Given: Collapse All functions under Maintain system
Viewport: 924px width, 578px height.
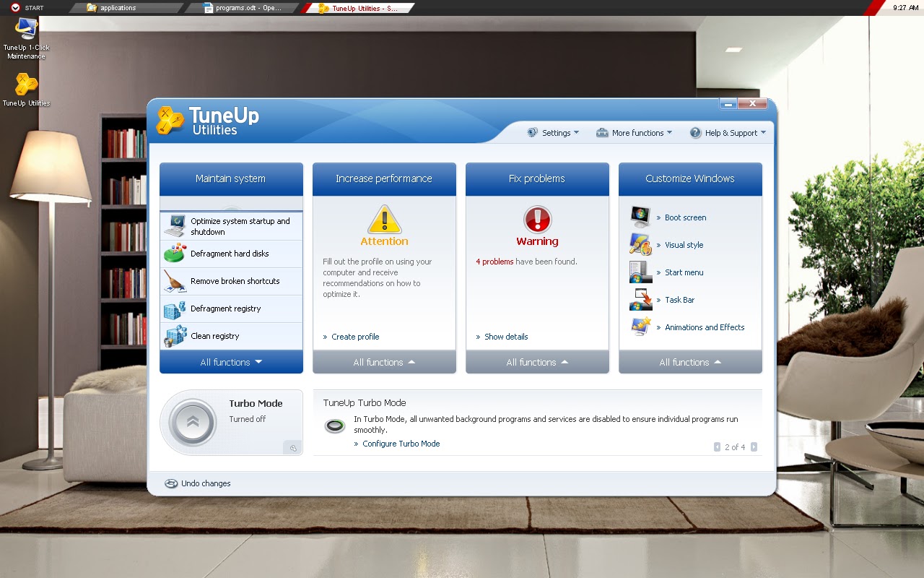Looking at the screenshot, I should click(231, 362).
